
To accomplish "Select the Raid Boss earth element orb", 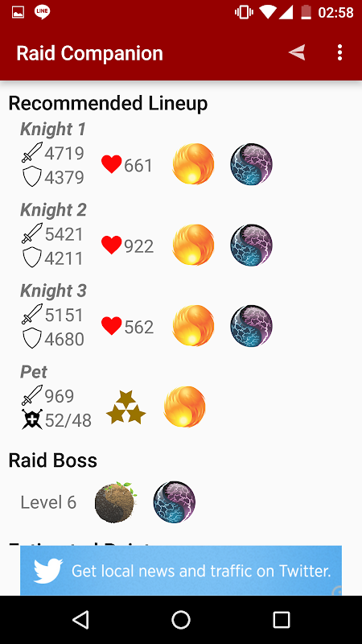I will [116, 502].
